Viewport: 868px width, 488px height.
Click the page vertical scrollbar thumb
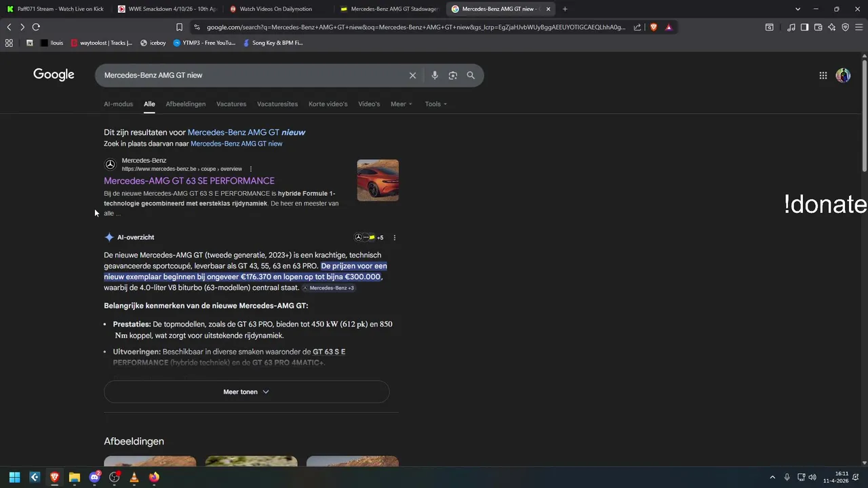(x=865, y=115)
